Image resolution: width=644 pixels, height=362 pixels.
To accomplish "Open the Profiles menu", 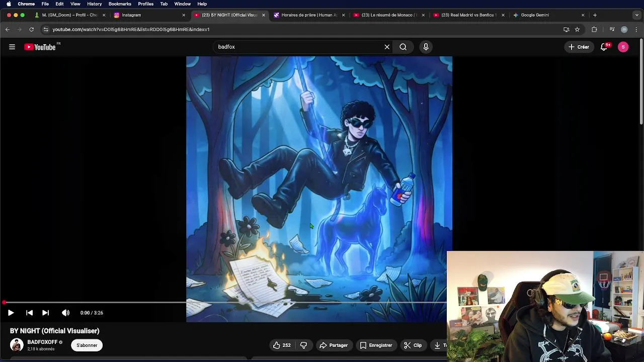I will [146, 4].
